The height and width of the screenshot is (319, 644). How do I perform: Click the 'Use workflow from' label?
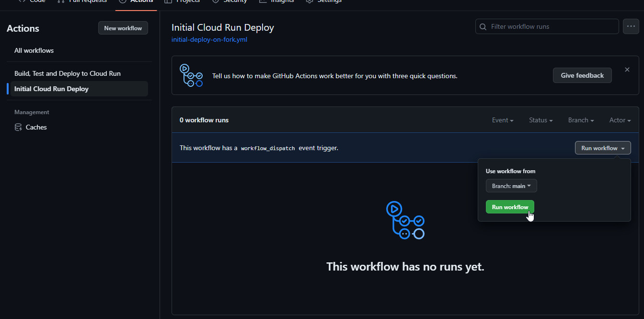pos(510,171)
